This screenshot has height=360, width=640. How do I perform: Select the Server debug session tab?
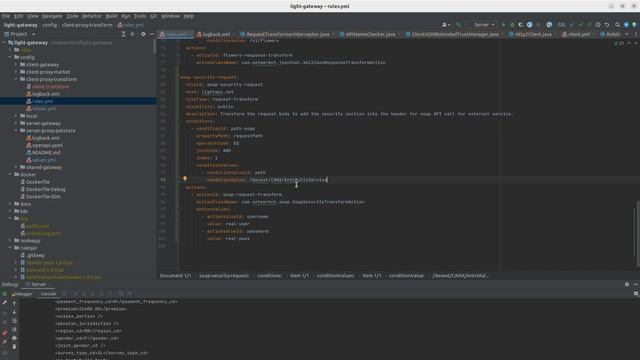(38, 284)
